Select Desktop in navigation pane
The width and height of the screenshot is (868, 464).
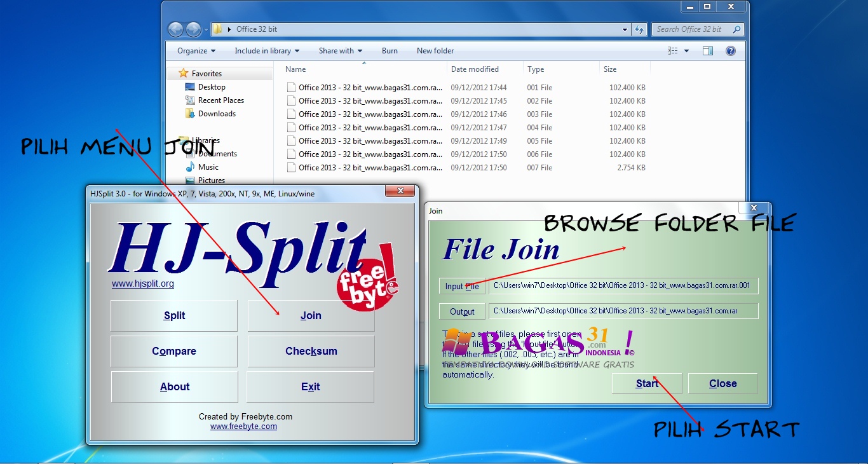tap(212, 87)
